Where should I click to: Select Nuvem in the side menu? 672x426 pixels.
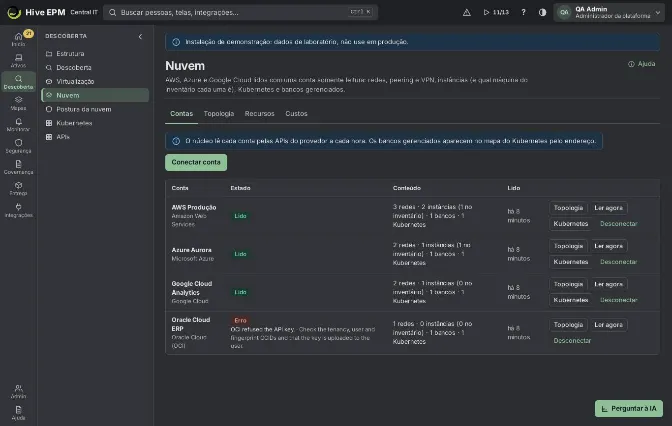point(95,95)
